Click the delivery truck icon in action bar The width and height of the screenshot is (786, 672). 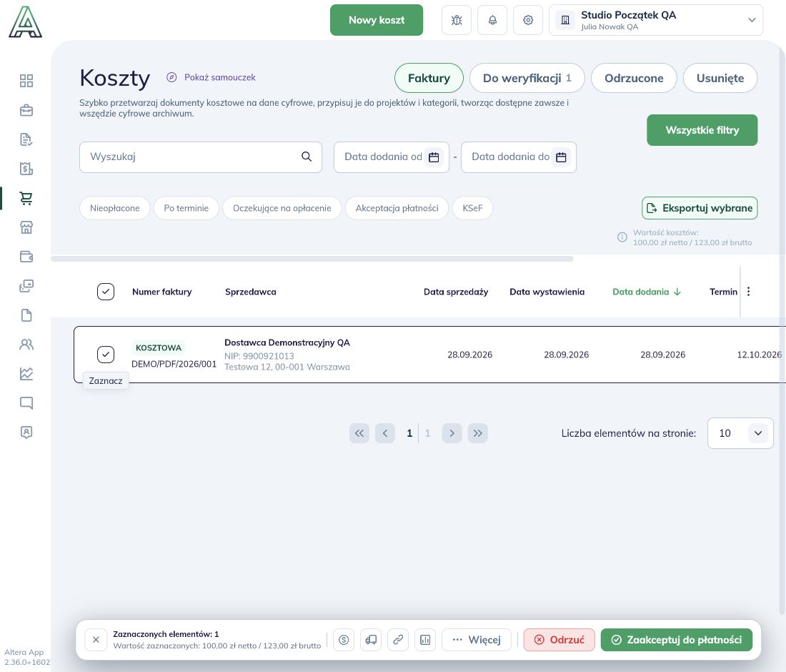click(371, 640)
